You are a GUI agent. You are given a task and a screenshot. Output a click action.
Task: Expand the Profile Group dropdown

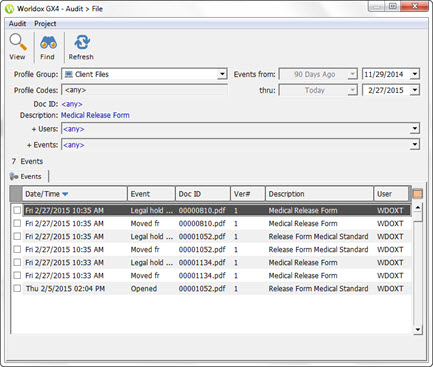pos(222,74)
